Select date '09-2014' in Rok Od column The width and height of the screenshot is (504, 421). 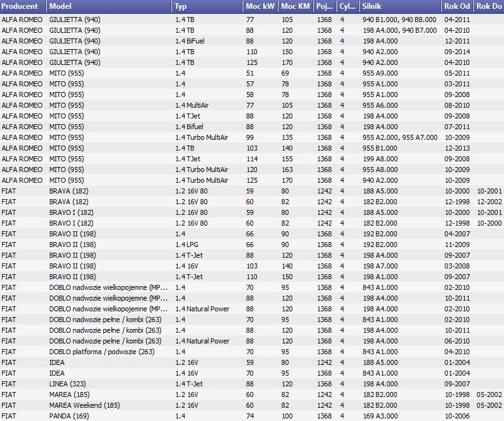pos(457,52)
